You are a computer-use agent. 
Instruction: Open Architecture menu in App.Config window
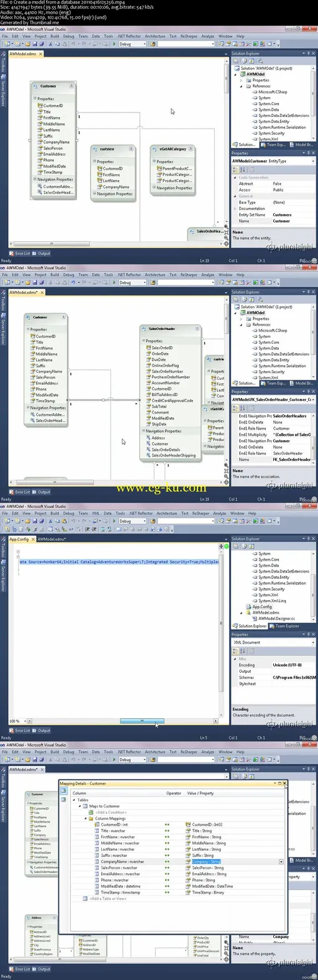pyautogui.click(x=167, y=513)
